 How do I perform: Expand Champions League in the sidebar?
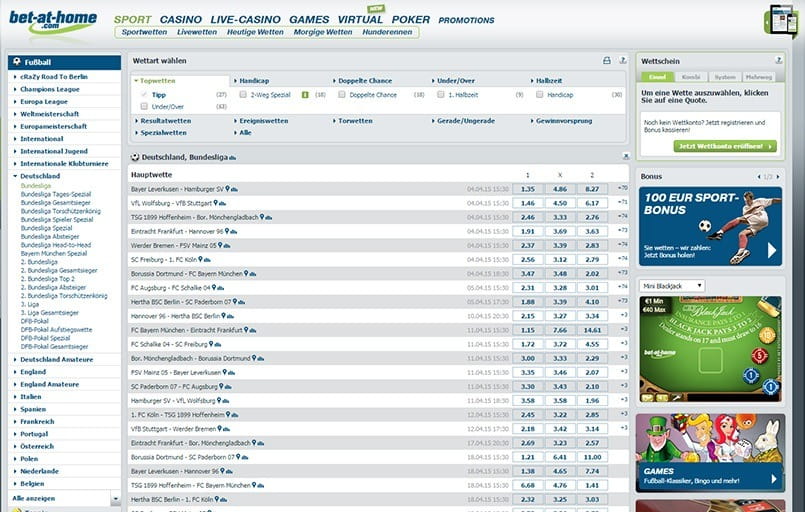(50, 89)
